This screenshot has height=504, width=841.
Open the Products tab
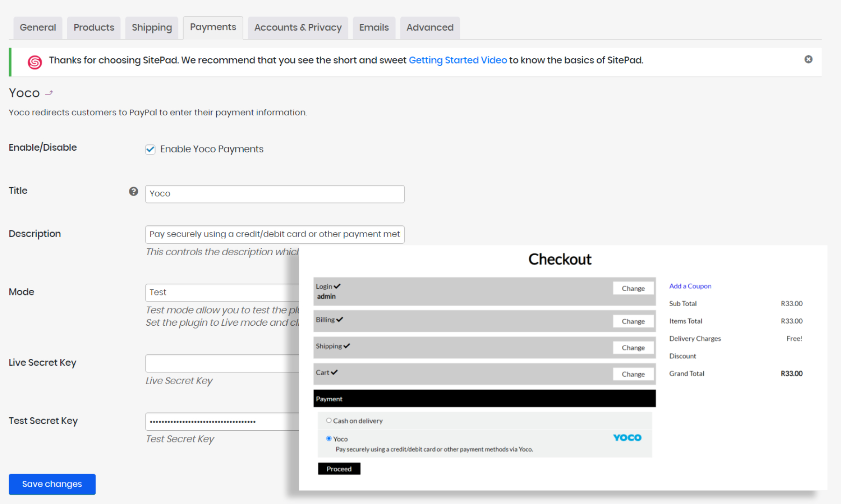[x=94, y=28]
